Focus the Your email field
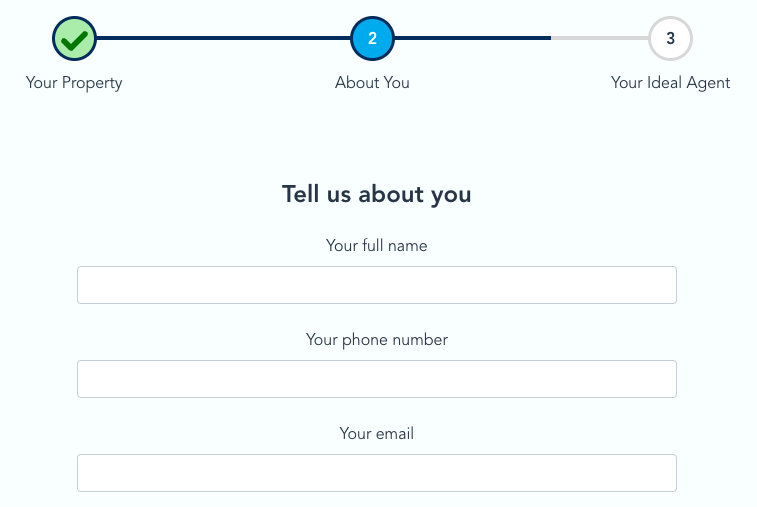 377,473
